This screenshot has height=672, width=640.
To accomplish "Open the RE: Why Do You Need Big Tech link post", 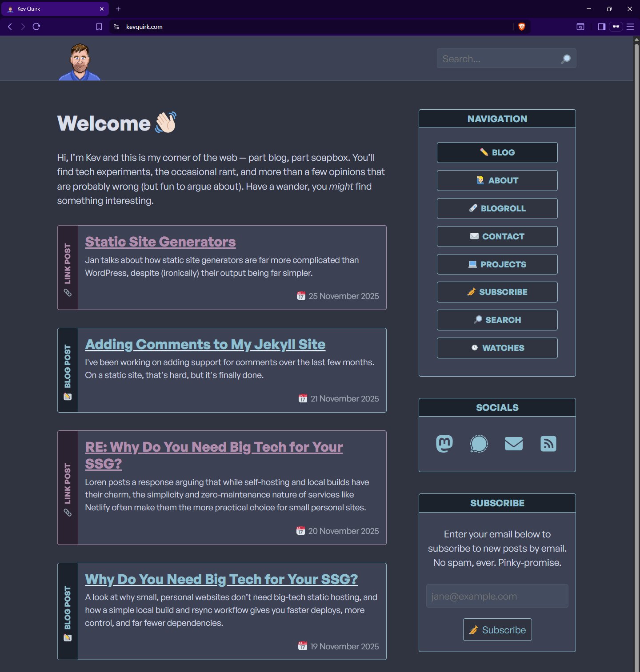I will point(214,455).
